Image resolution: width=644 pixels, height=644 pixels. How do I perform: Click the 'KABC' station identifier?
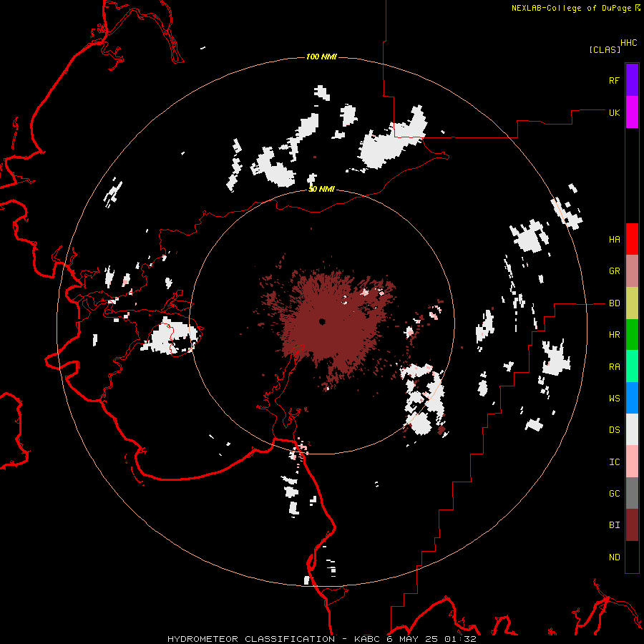click(367, 639)
